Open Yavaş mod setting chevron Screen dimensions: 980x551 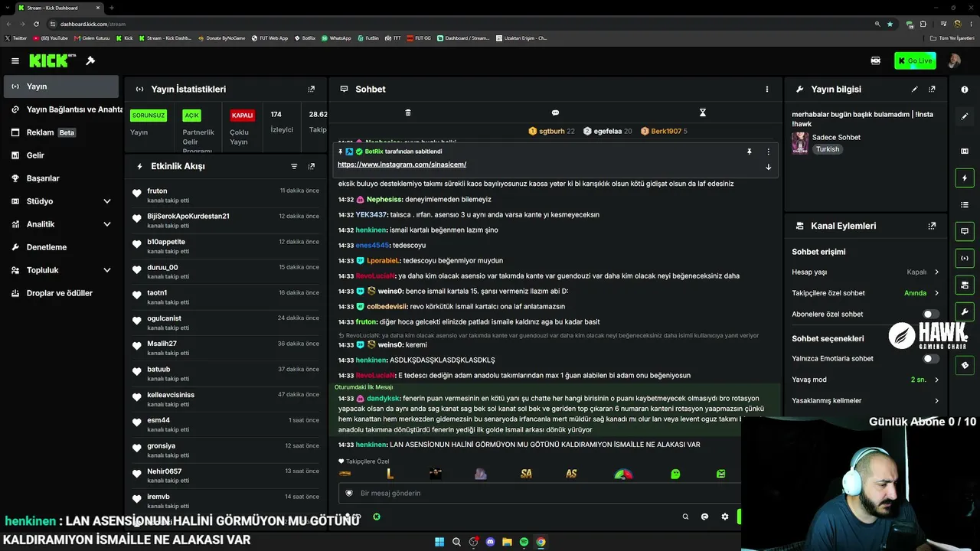(936, 380)
